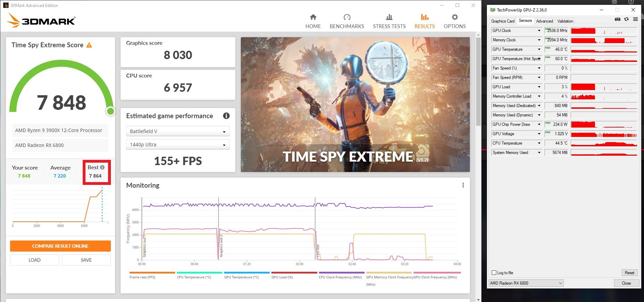Expand the Fan Speed (%) sensor dropdown
The width and height of the screenshot is (644, 302).
(x=539, y=68)
